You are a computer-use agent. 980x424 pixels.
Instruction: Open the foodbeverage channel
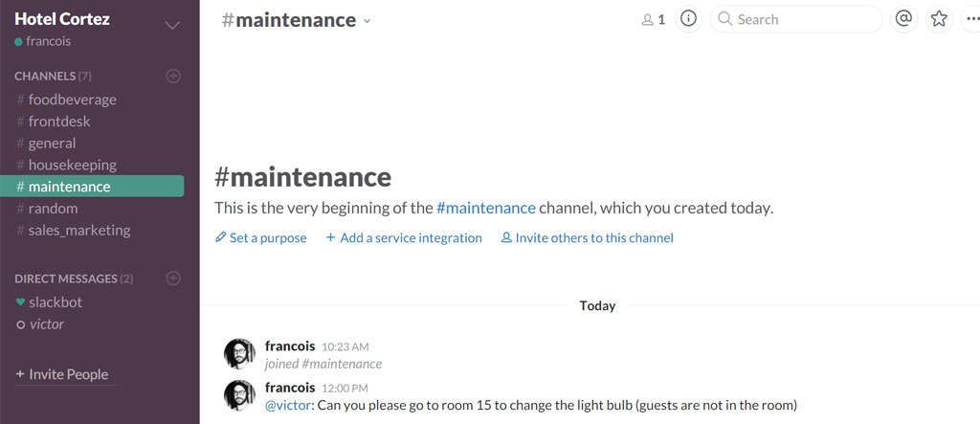coord(72,100)
